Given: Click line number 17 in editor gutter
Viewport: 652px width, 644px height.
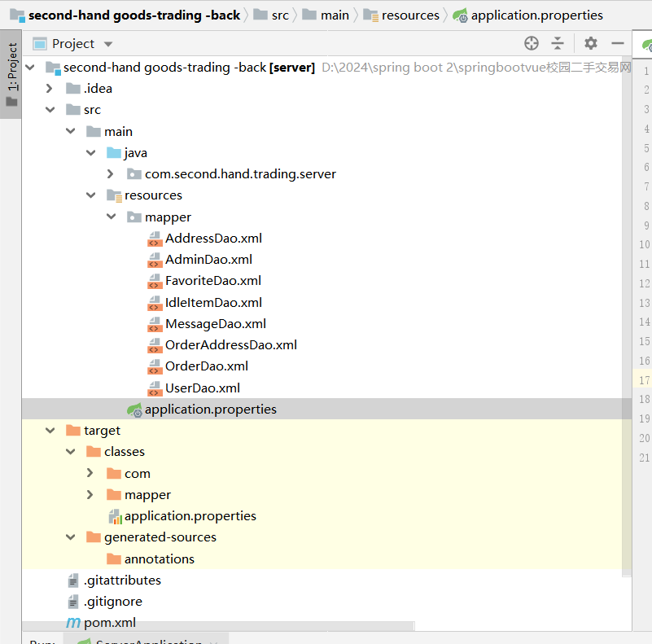Looking at the screenshot, I should [x=644, y=380].
